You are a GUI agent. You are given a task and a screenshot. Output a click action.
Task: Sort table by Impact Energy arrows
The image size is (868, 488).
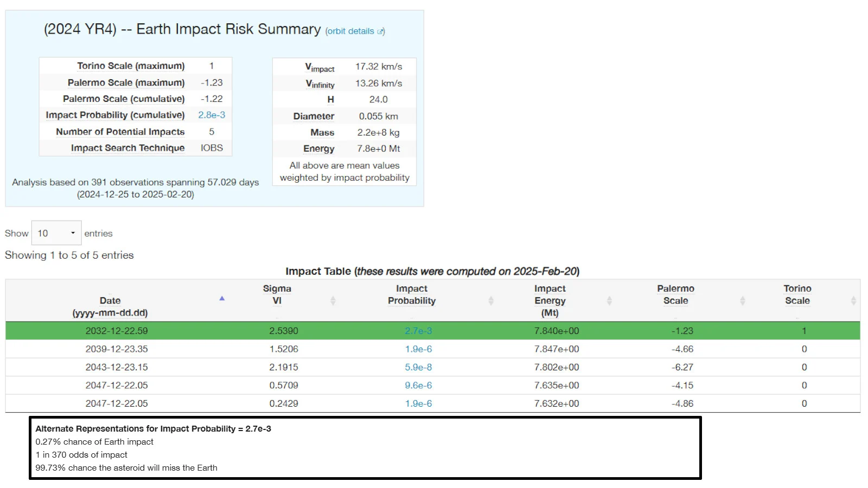[609, 300]
